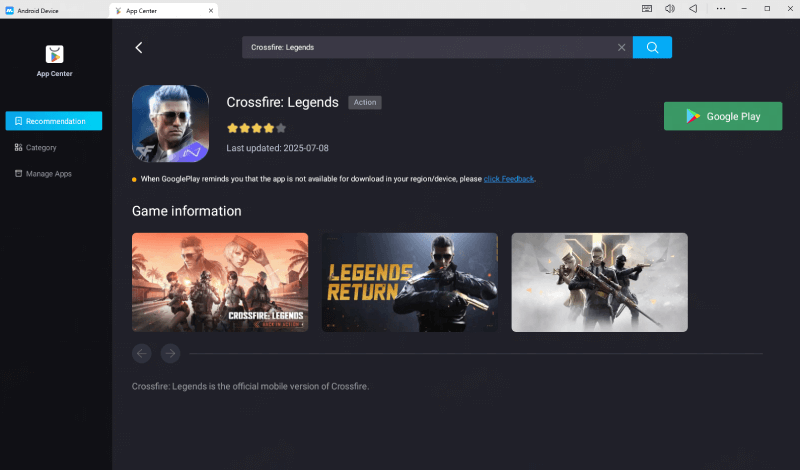Open the Crossfire: Legends squad screenshot
800x470 pixels.
tap(220, 282)
